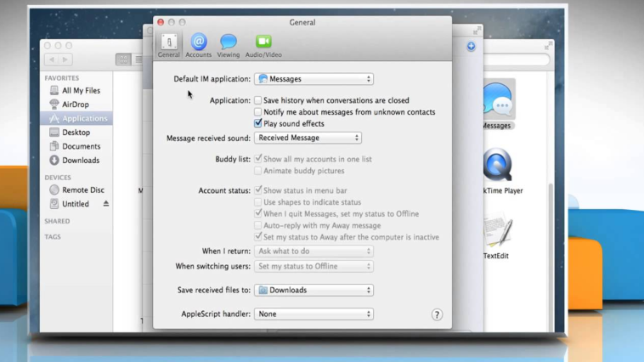Select the General preferences icon
Image resolution: width=644 pixels, height=362 pixels.
click(168, 45)
